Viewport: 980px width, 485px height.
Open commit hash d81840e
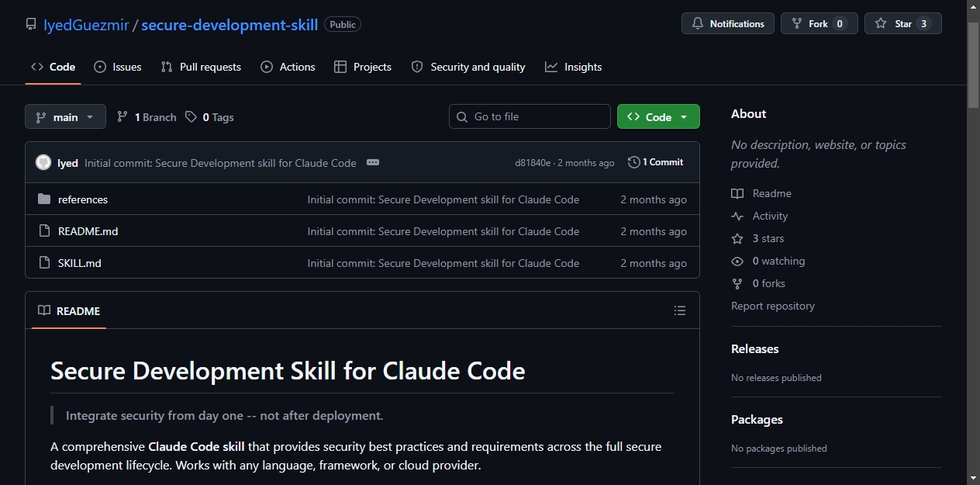coord(533,163)
